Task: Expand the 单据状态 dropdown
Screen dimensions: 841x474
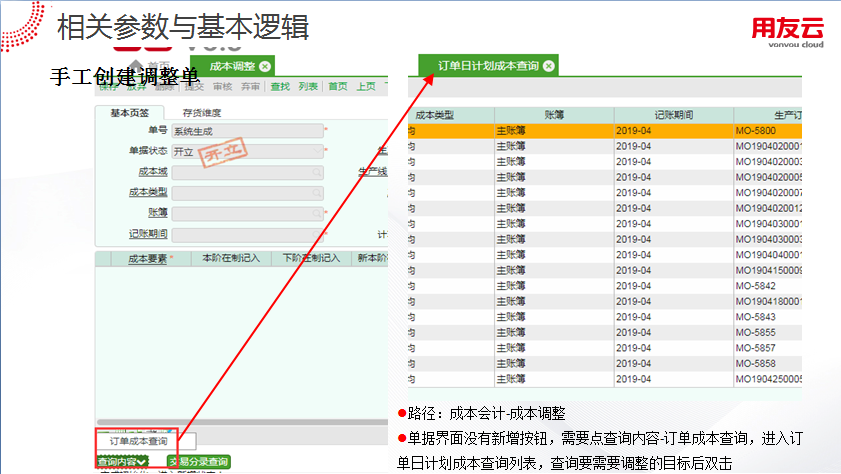Action: pos(317,151)
